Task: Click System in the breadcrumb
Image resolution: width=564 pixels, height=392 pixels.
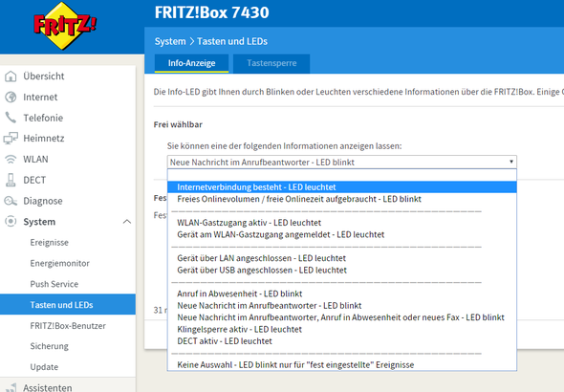Action: point(170,41)
